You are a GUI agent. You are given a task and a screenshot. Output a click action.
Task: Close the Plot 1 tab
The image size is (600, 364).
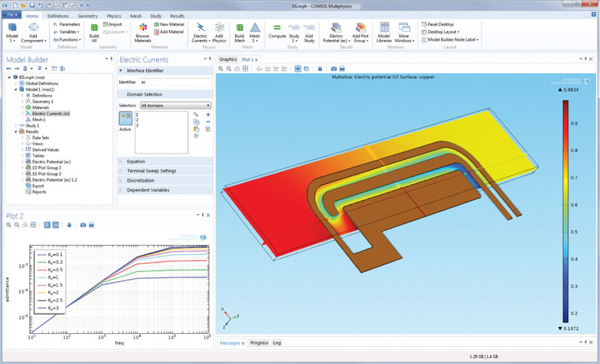click(256, 60)
